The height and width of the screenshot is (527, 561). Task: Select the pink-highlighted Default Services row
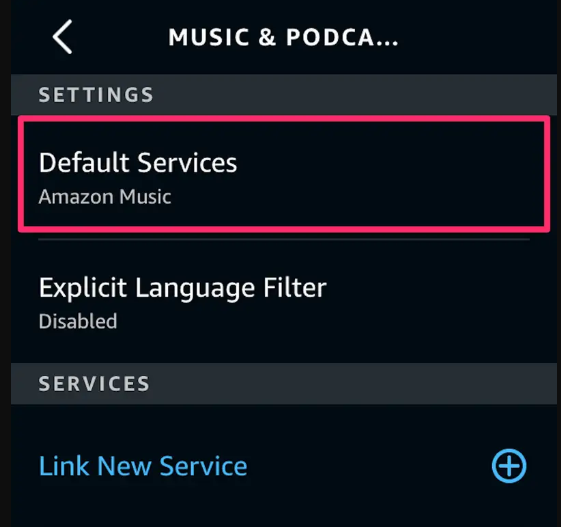(284, 174)
